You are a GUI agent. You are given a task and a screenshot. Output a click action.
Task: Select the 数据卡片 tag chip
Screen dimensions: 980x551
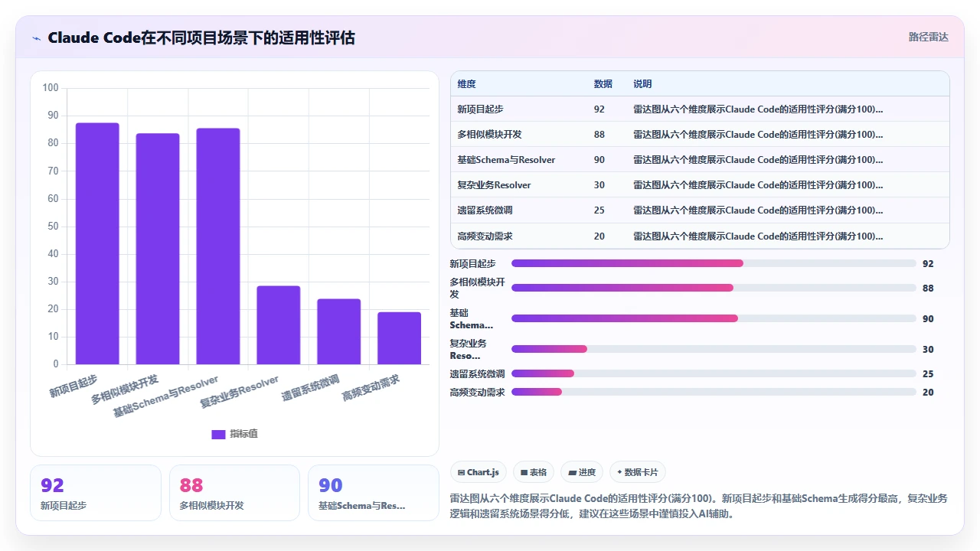pyautogui.click(x=637, y=472)
